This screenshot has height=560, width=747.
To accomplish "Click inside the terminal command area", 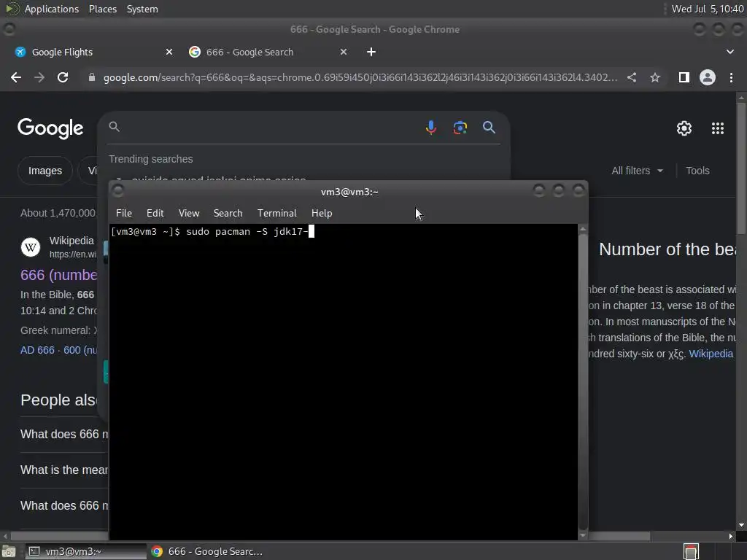I will coord(343,381).
